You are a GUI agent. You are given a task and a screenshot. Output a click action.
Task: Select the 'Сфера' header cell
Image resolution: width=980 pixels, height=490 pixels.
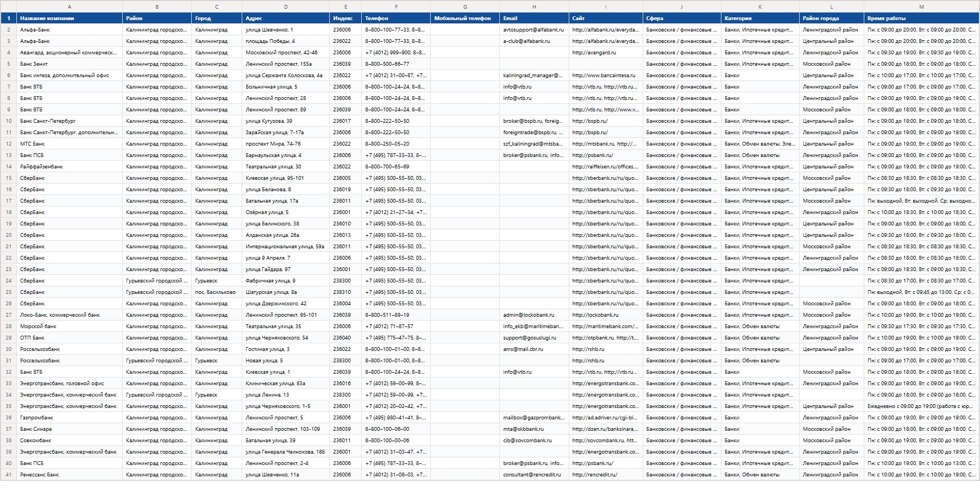[682, 18]
